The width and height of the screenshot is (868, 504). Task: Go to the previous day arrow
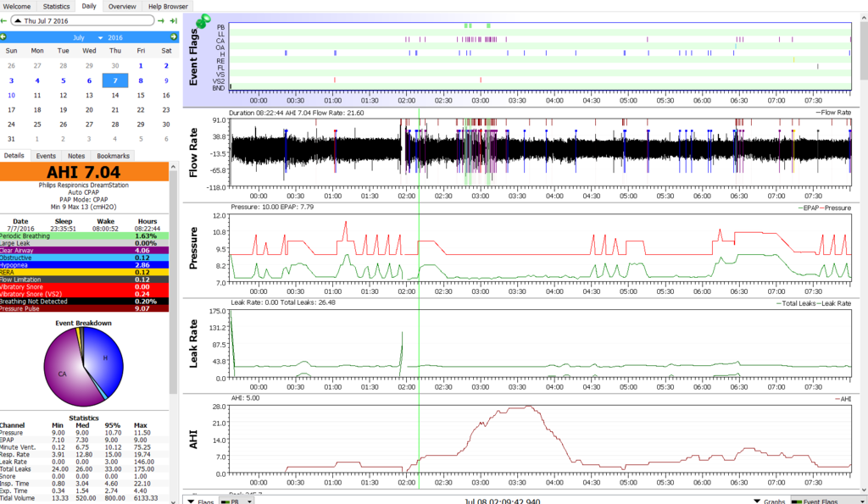point(4,19)
